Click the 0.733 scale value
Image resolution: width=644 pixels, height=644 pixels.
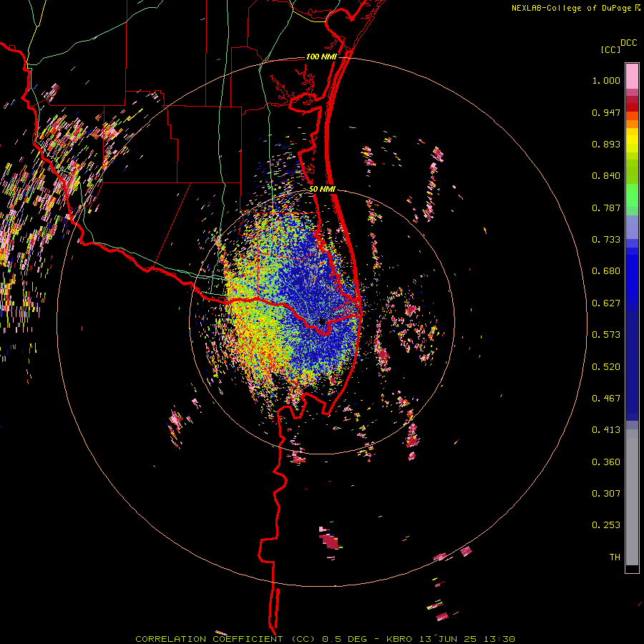tap(606, 240)
